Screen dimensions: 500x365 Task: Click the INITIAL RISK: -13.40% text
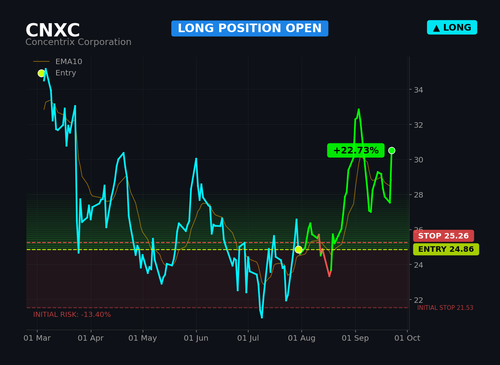pyautogui.click(x=72, y=314)
